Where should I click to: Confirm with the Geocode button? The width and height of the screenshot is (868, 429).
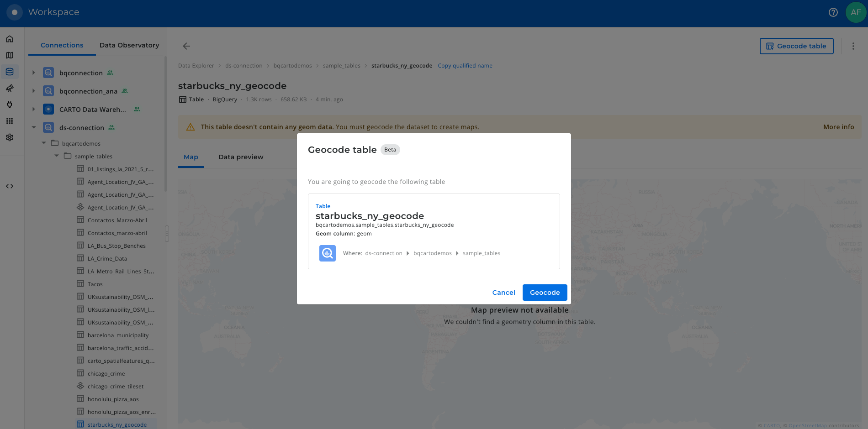[545, 293]
